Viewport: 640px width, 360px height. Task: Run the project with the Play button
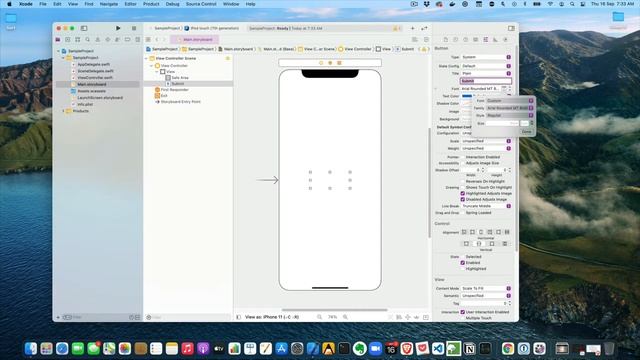pyautogui.click(x=118, y=28)
